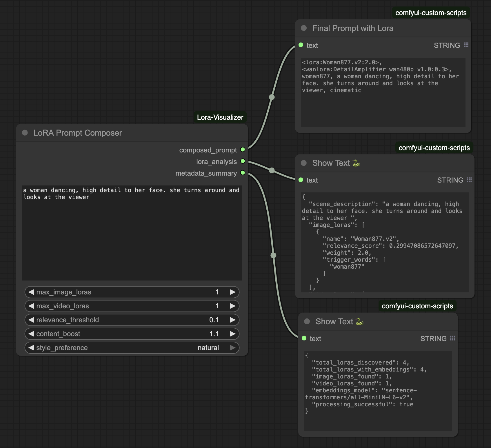Click STRING grid icon on Final Prompt with Lora
The image size is (491, 448).
pos(466,45)
